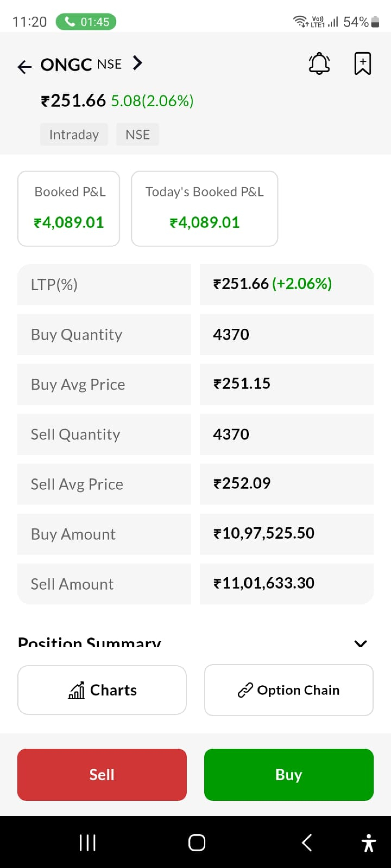Add ONGC to watchlist via bookmark icon
This screenshot has height=868, width=391.
pyautogui.click(x=362, y=63)
